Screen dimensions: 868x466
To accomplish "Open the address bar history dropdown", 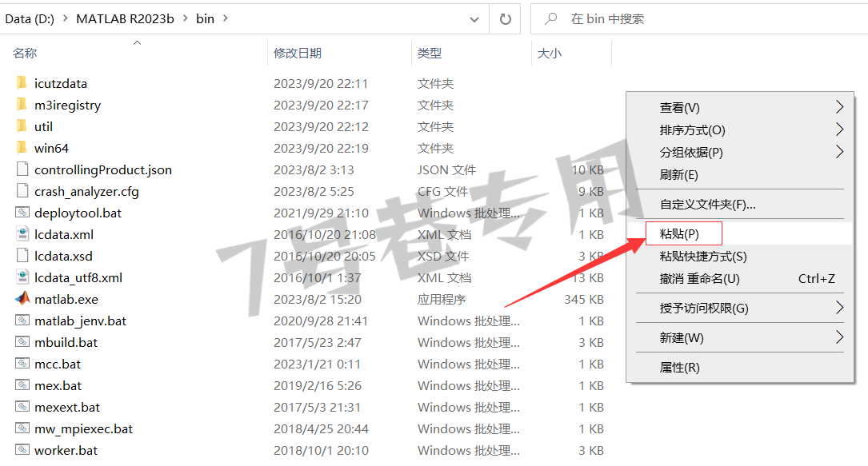I will [474, 19].
